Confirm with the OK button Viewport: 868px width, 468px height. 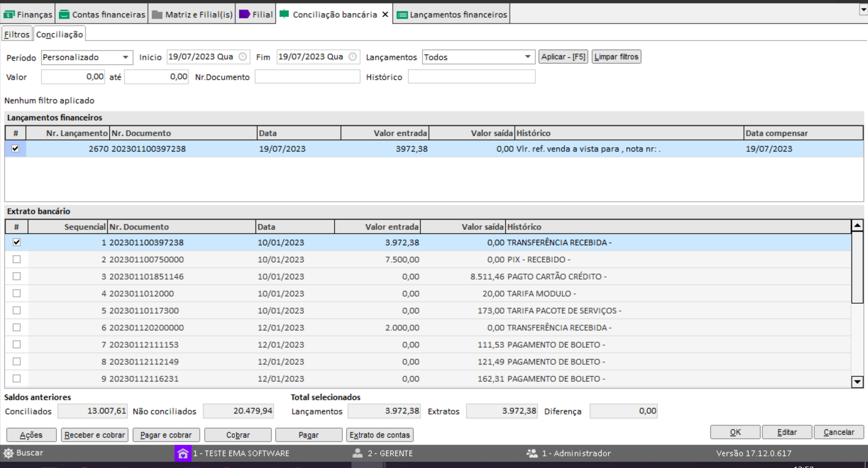point(735,432)
